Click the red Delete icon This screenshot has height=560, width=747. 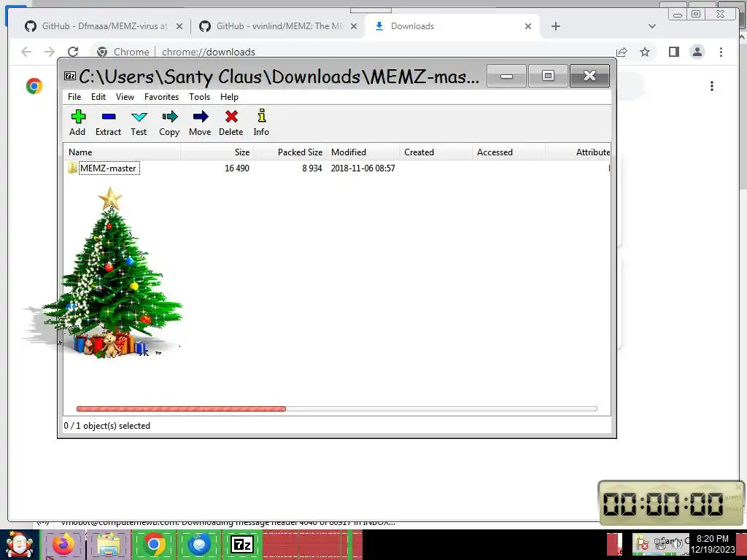click(231, 122)
